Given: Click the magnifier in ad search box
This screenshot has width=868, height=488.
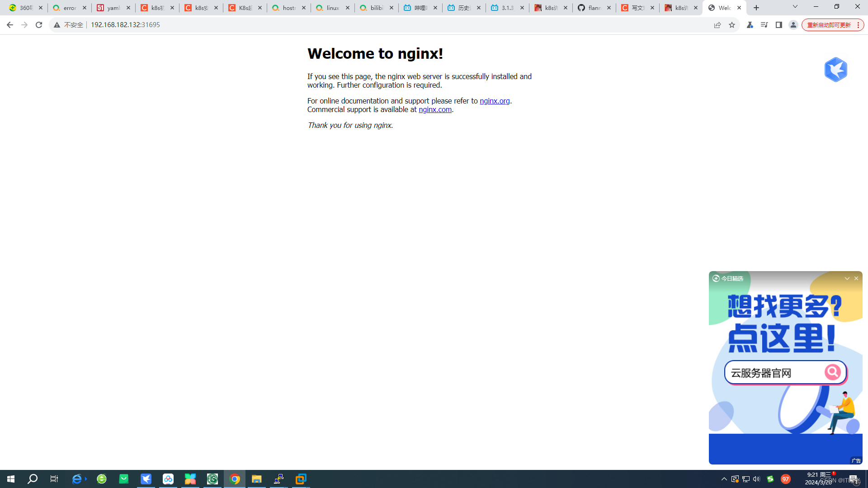Looking at the screenshot, I should pyautogui.click(x=832, y=372).
